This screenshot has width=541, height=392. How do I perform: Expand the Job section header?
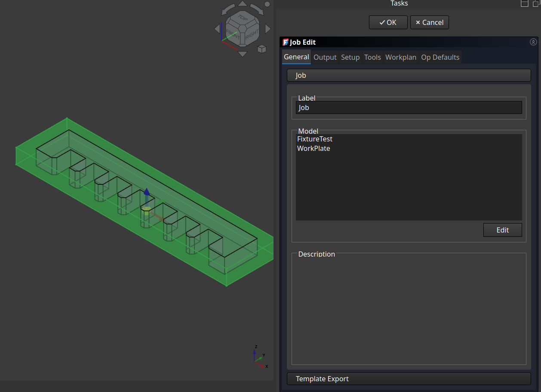click(x=409, y=75)
